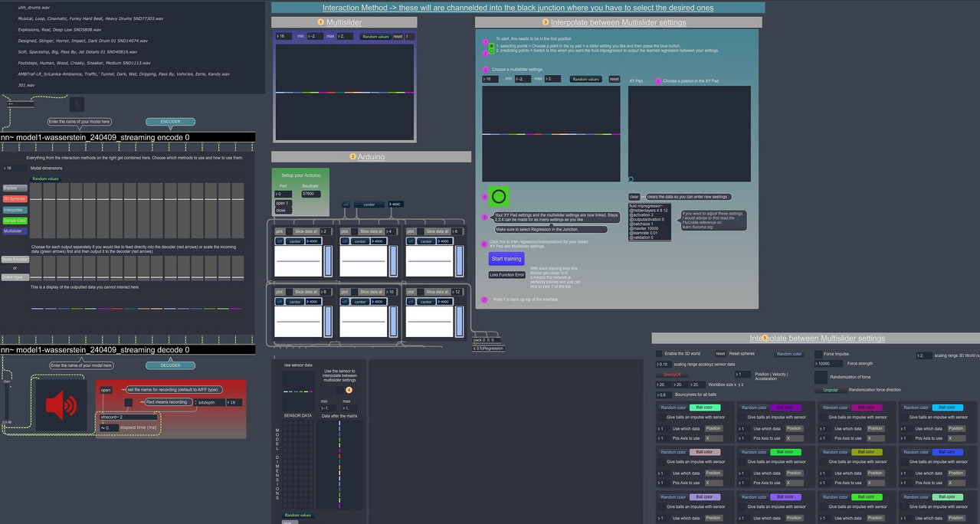The width and height of the screenshot is (980, 524).
Task: Click Arduino 'open 1' message button
Action: (x=282, y=203)
